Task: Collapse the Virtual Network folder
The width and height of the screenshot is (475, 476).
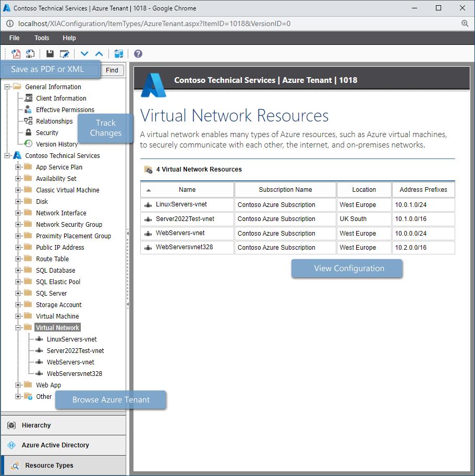Action: [x=18, y=328]
